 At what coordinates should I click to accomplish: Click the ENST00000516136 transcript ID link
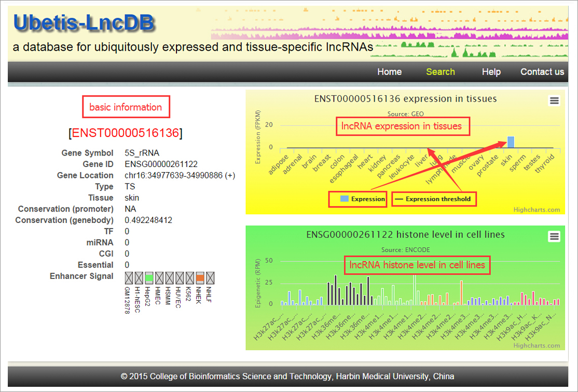(127, 133)
